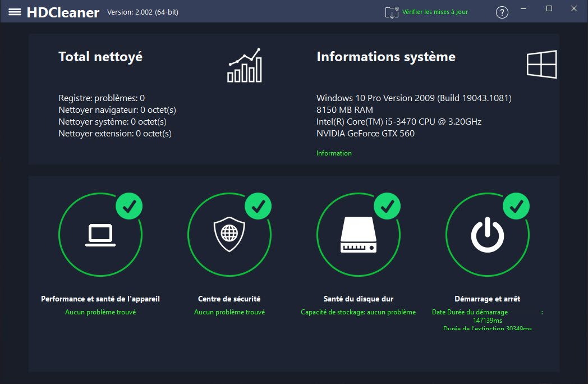
Task: Click 'Windows 10 Pro Version 2009' line
Action: click(x=414, y=98)
